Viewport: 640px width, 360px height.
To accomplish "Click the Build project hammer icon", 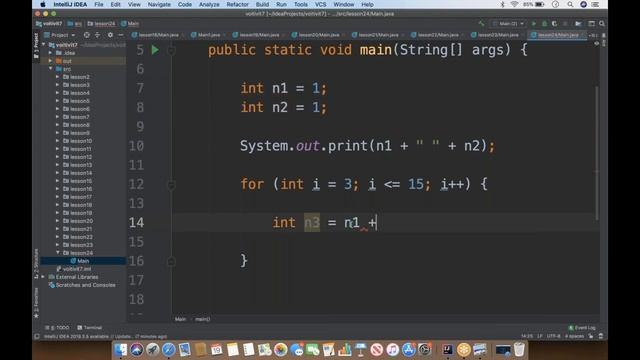I will point(482,24).
